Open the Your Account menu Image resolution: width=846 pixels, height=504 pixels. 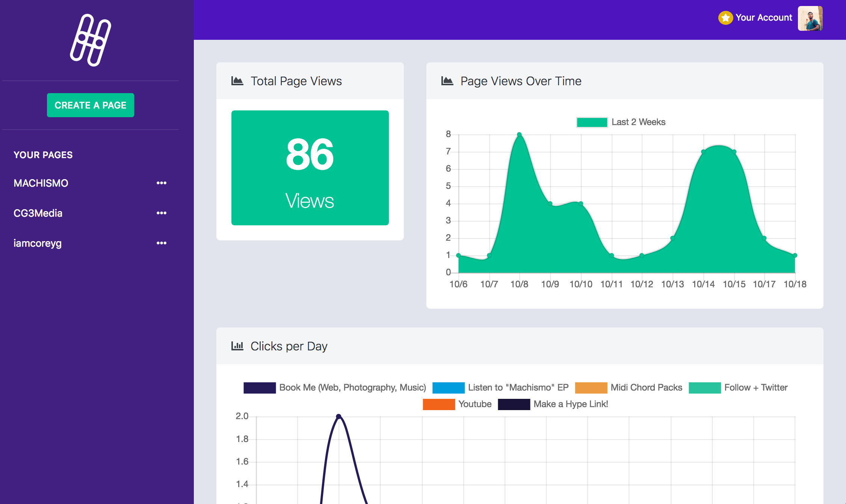pyautogui.click(x=763, y=17)
